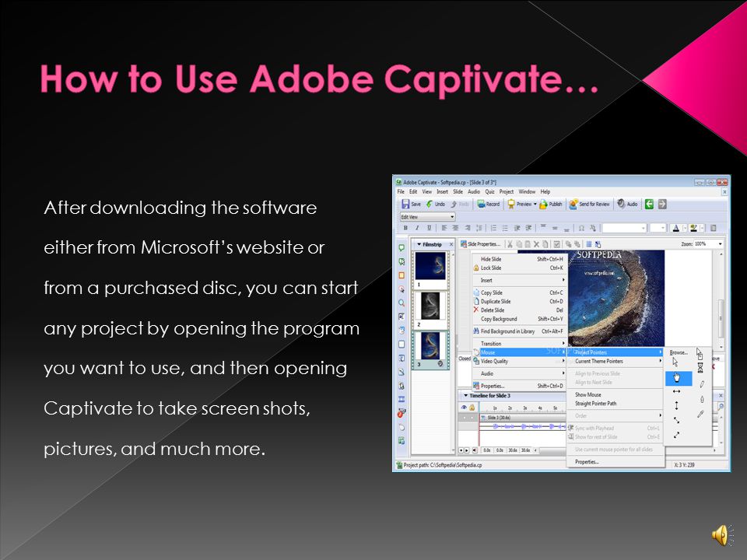Click the Cut scissors icon
Image resolution: width=747 pixels, height=560 pixels.
click(510, 243)
